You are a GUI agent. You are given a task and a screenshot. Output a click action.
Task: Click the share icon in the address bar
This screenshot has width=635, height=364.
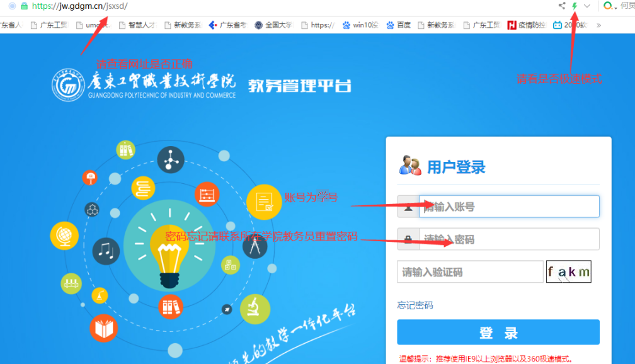coord(562,6)
